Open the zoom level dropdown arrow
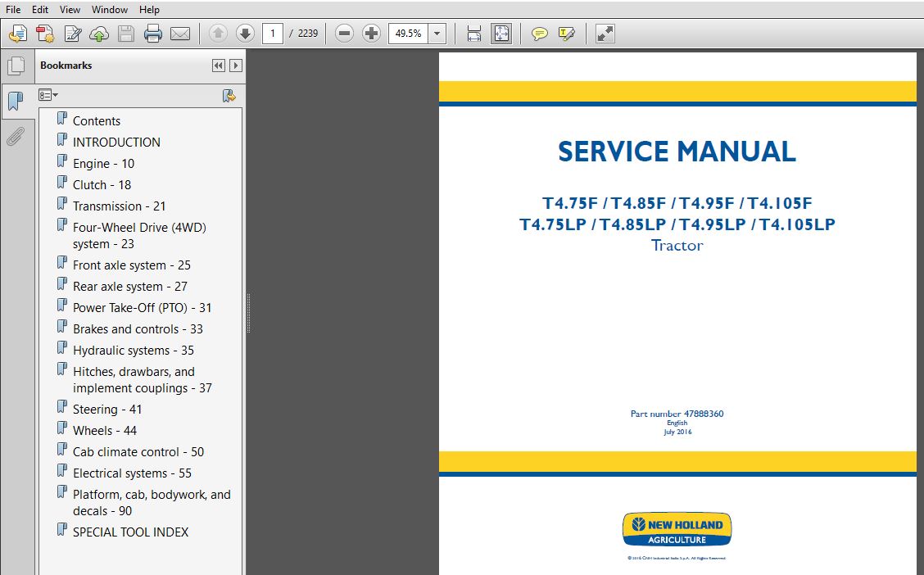Image resolution: width=924 pixels, height=575 pixels. coord(437,34)
